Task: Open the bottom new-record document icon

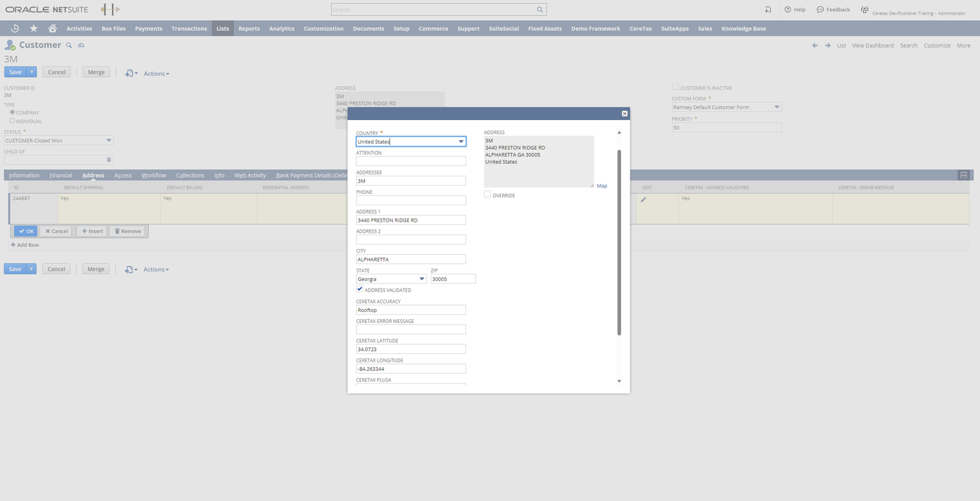Action: (129, 269)
